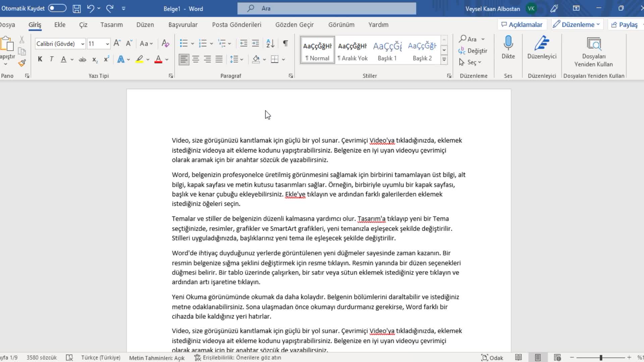644x362 pixels.
Task: Open the Çiz ribbon tab
Action: [x=83, y=24]
